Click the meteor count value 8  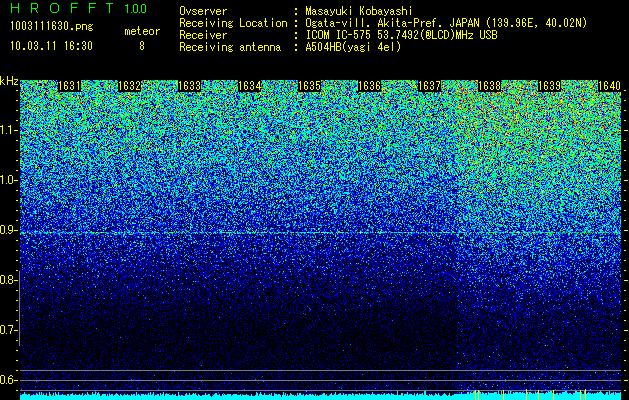click(142, 46)
